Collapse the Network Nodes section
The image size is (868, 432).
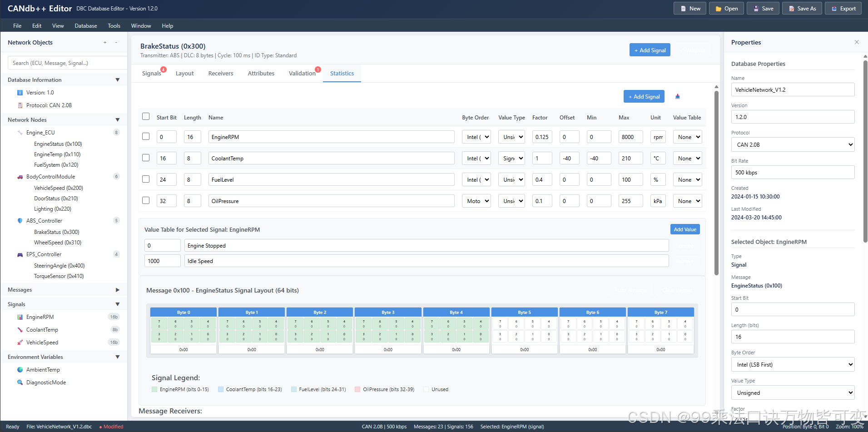coord(118,120)
